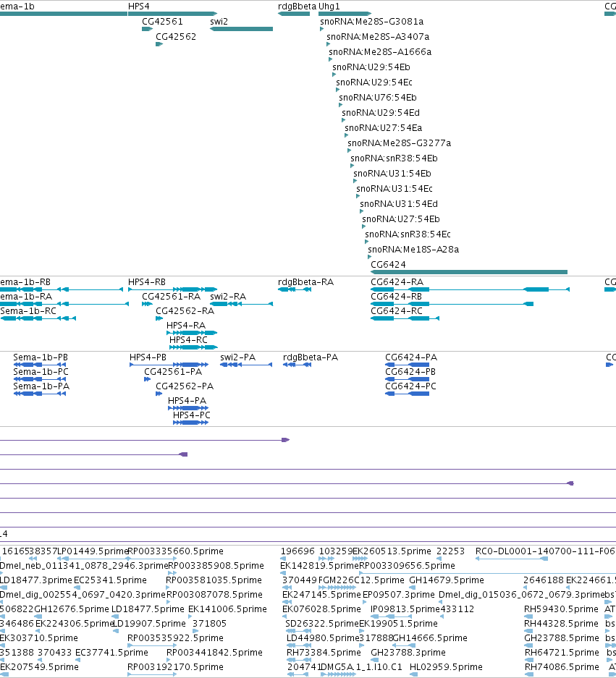Click the Uhg1 gene span bar
Screen dimensions: 616x678
tap(345, 14)
